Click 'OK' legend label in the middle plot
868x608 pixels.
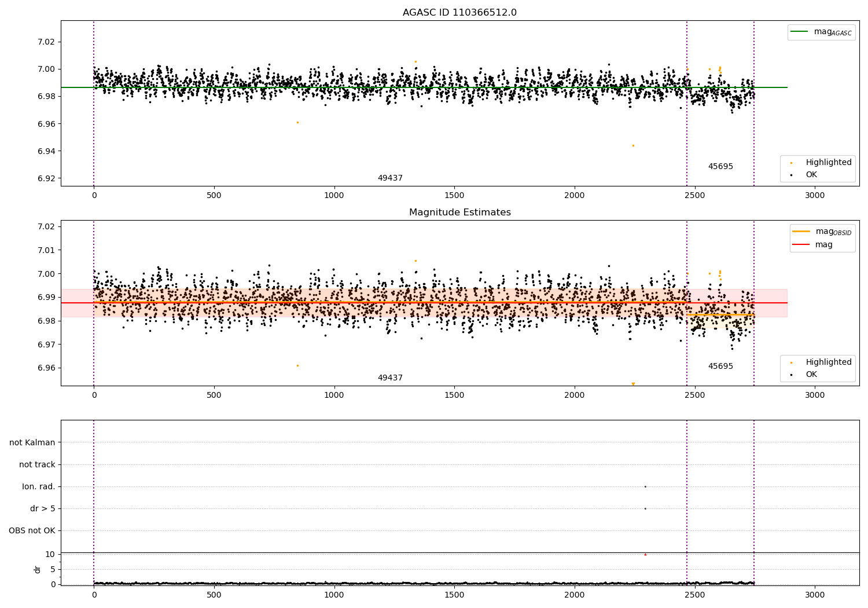click(811, 375)
